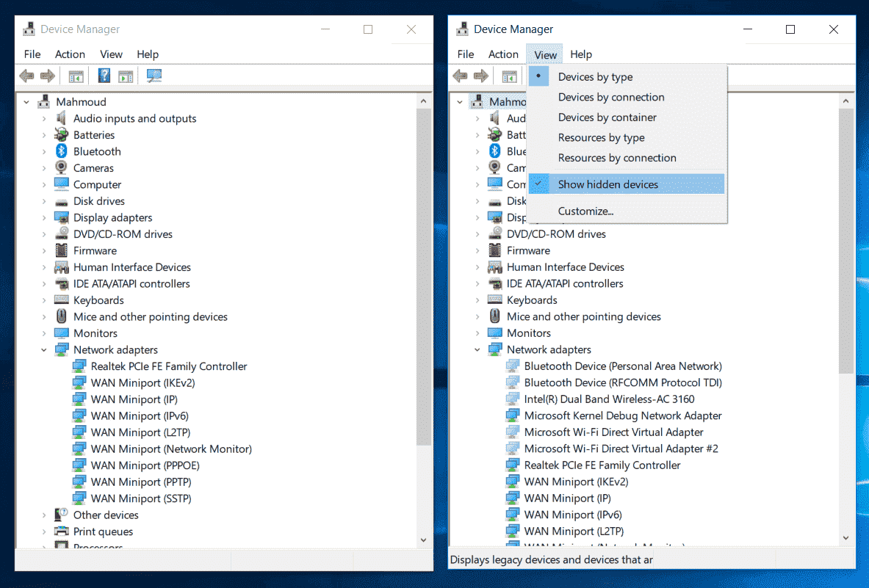
Task: Click the Help icon in left window toolbar
Action: 104,76
